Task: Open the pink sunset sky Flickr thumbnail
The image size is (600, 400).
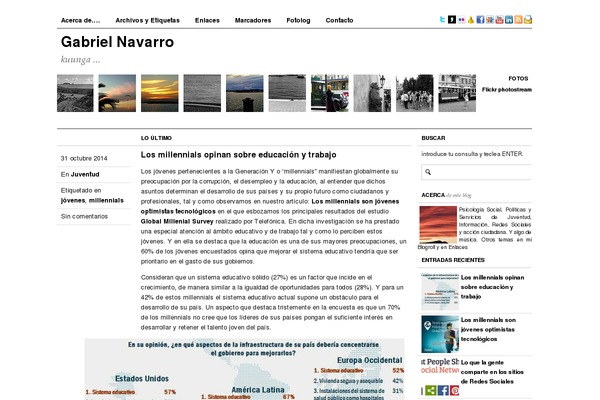Action: pyautogui.click(x=117, y=93)
